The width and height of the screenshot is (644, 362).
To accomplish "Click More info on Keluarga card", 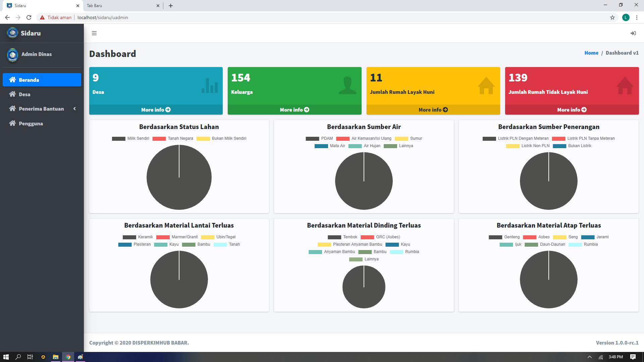I will point(294,110).
